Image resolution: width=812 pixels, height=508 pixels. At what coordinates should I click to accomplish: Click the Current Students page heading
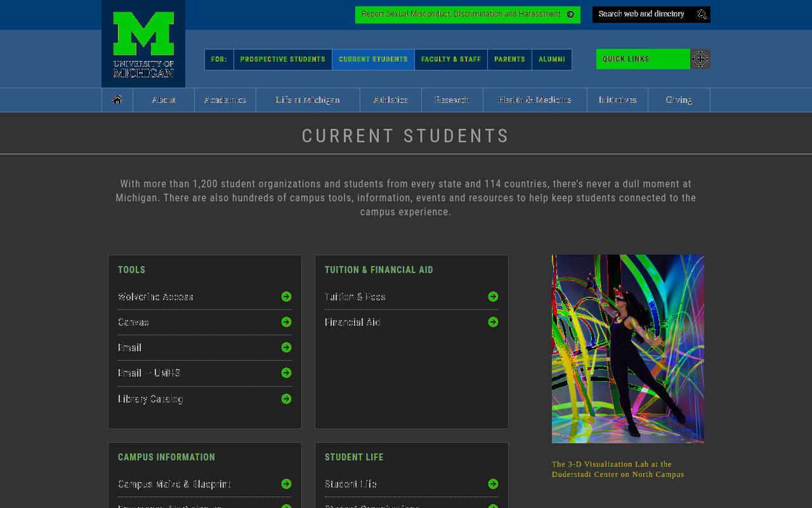click(406, 136)
